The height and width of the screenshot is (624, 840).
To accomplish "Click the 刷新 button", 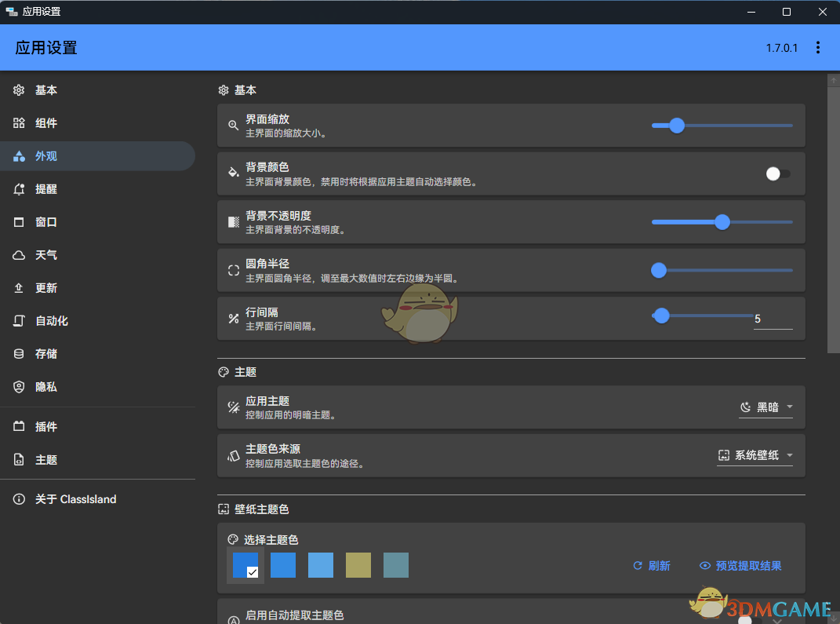I will click(652, 565).
